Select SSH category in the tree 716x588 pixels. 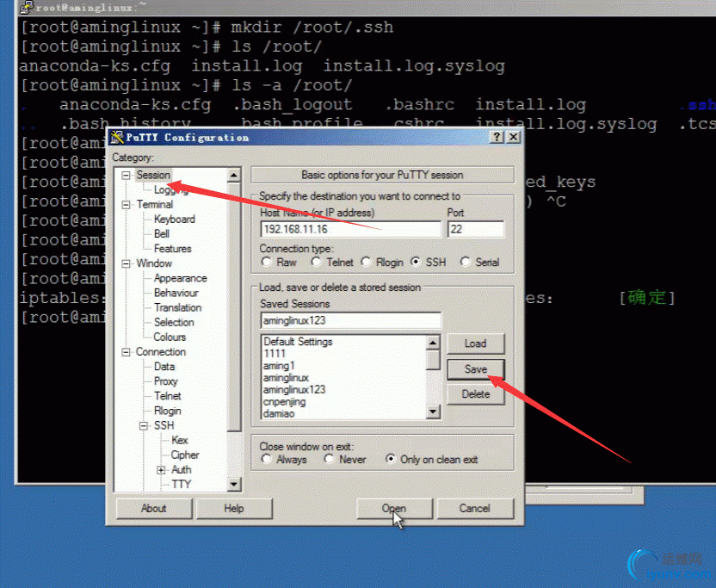(x=164, y=425)
